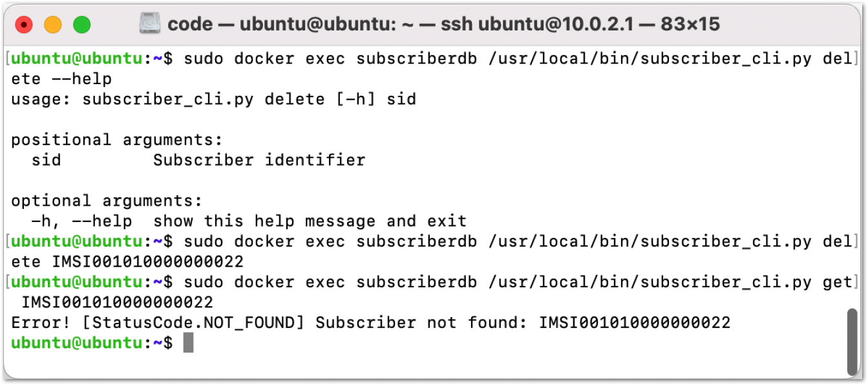Click 'show this help message and exit' text
The height and width of the screenshot is (385, 868).
(310, 221)
